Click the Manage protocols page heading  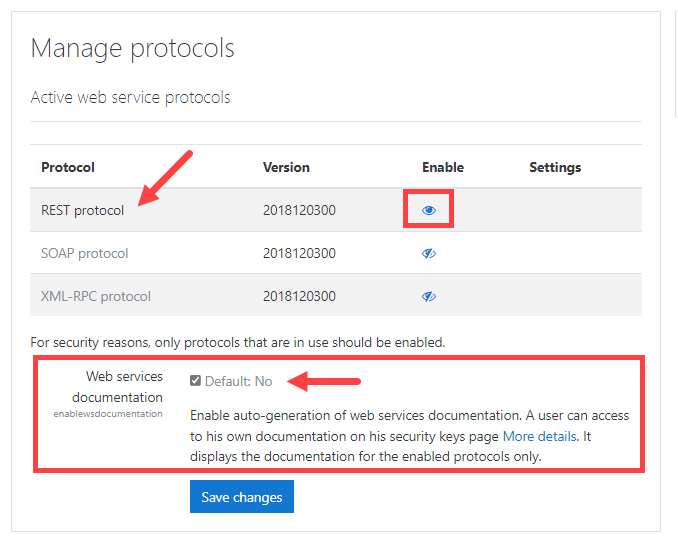[133, 47]
